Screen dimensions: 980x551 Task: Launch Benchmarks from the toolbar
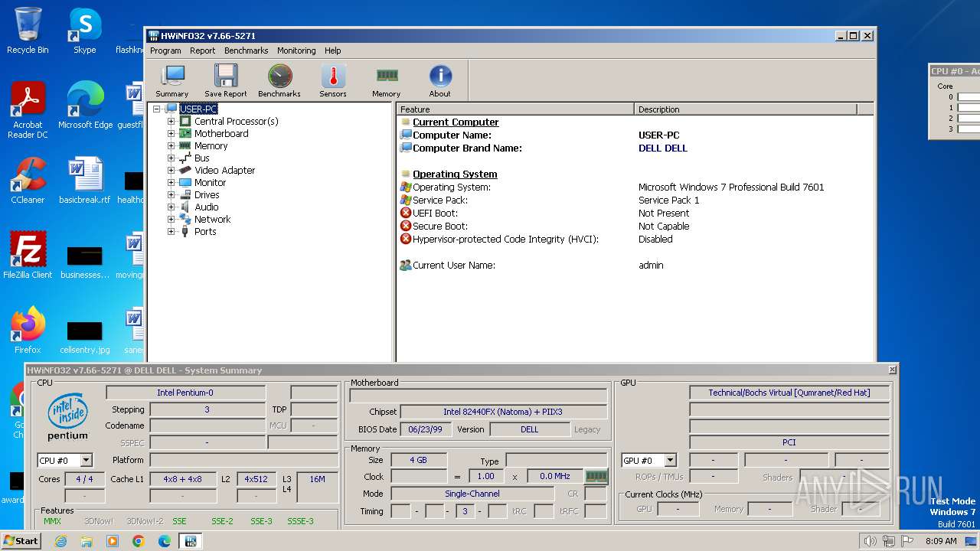pos(279,80)
